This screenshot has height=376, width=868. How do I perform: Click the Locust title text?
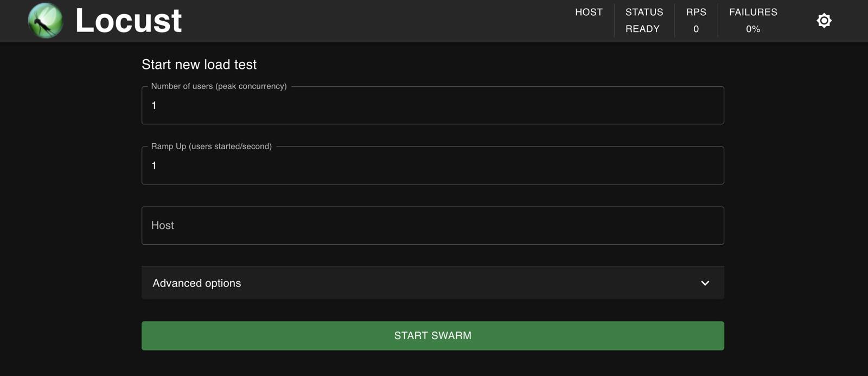click(x=129, y=21)
